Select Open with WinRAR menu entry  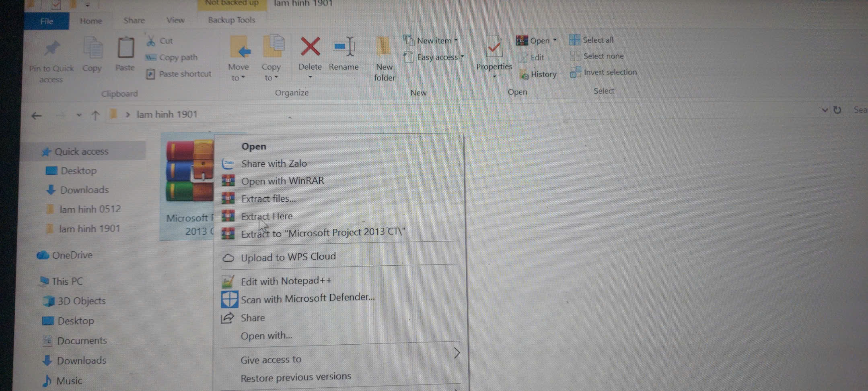282,181
